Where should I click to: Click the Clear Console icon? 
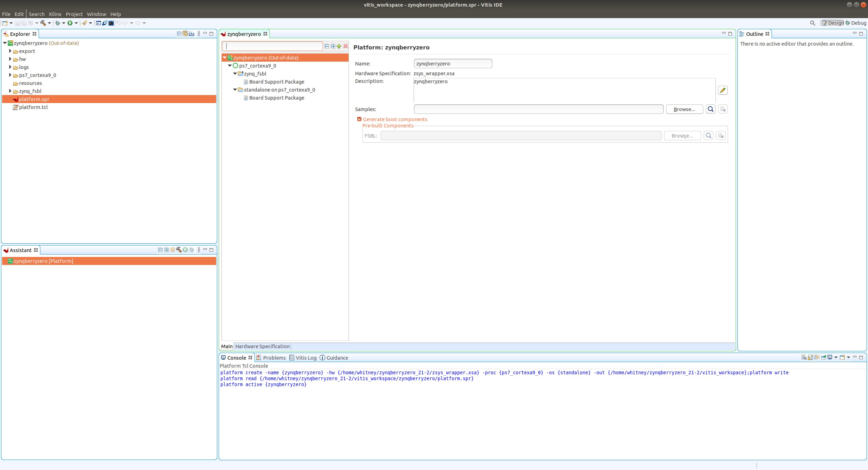pyautogui.click(x=804, y=357)
